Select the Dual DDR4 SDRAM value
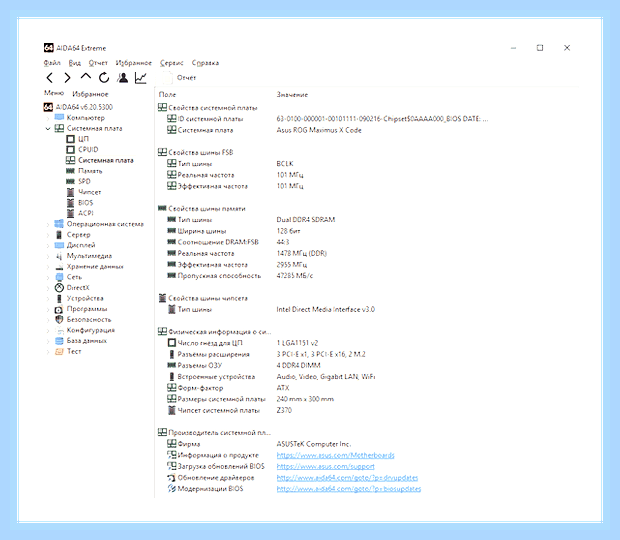This screenshot has height=540, width=620. tap(306, 220)
